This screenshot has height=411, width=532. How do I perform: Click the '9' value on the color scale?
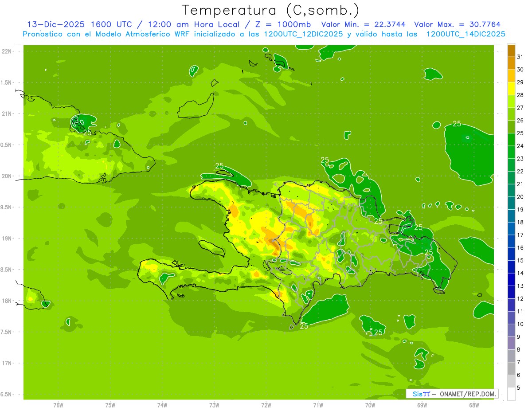(519, 337)
